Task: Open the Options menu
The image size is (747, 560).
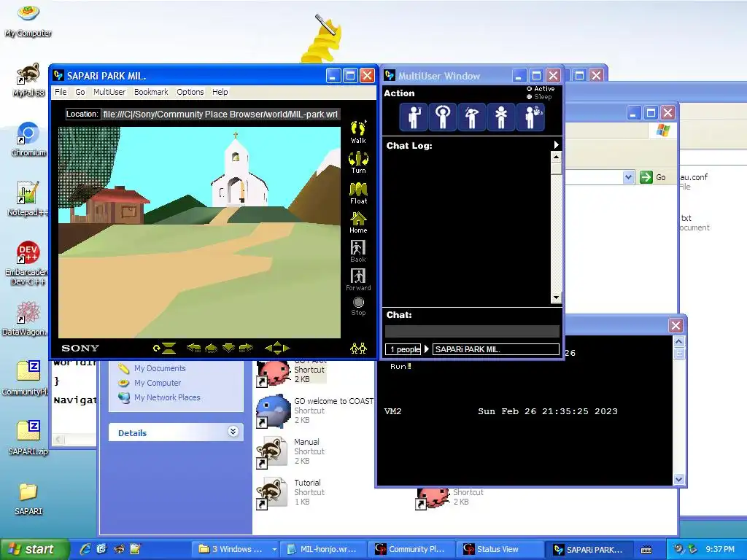Action: pos(190,92)
